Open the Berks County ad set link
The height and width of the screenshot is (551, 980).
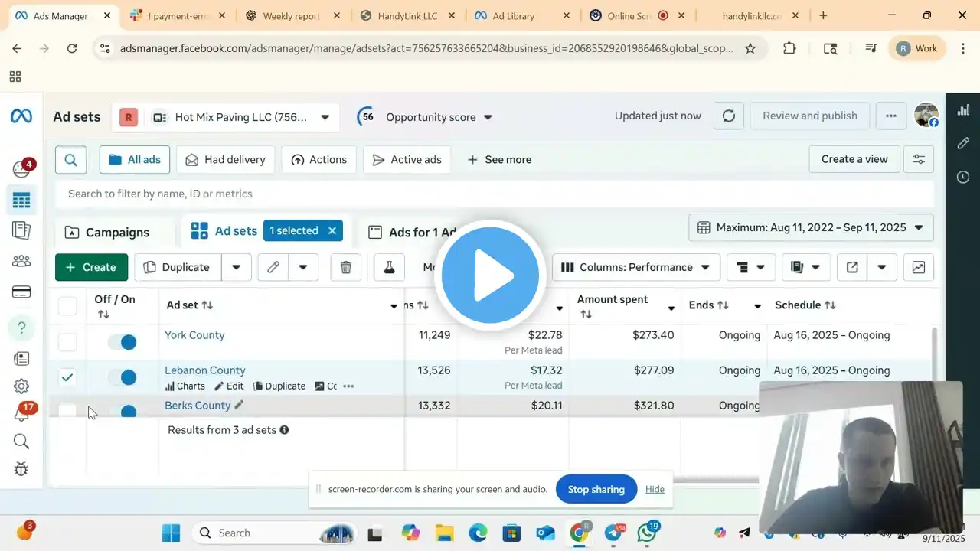198,406
